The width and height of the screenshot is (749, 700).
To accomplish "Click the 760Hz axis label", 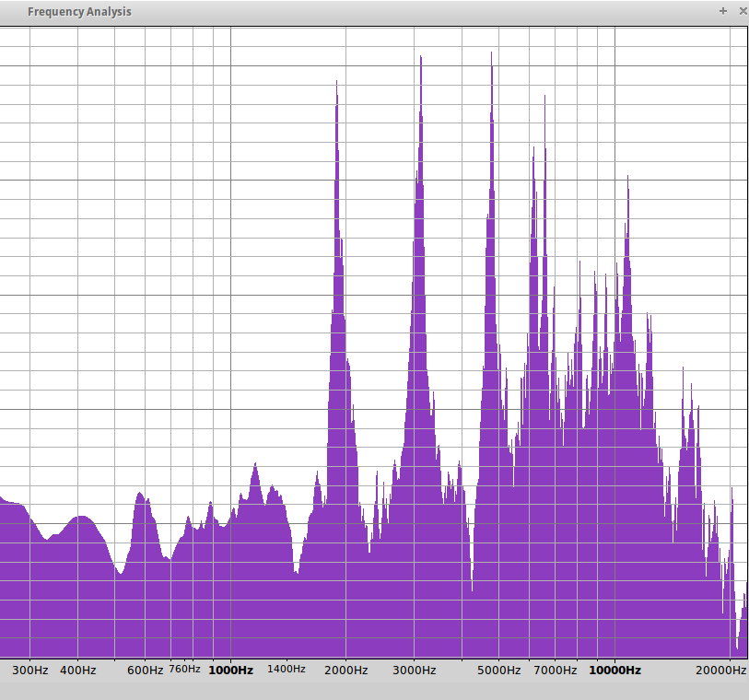I will point(184,669).
